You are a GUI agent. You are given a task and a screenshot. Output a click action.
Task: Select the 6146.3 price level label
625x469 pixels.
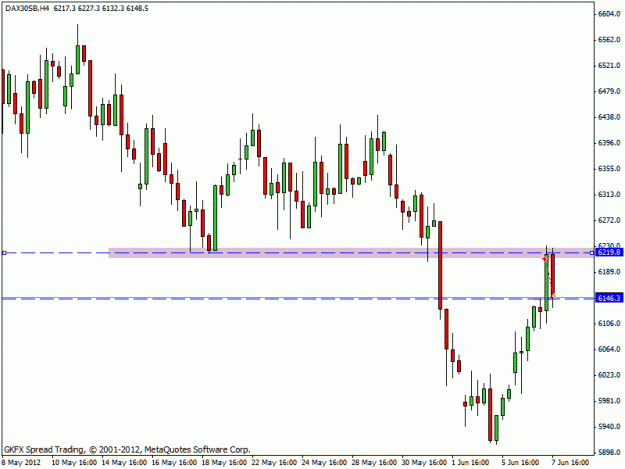609,298
